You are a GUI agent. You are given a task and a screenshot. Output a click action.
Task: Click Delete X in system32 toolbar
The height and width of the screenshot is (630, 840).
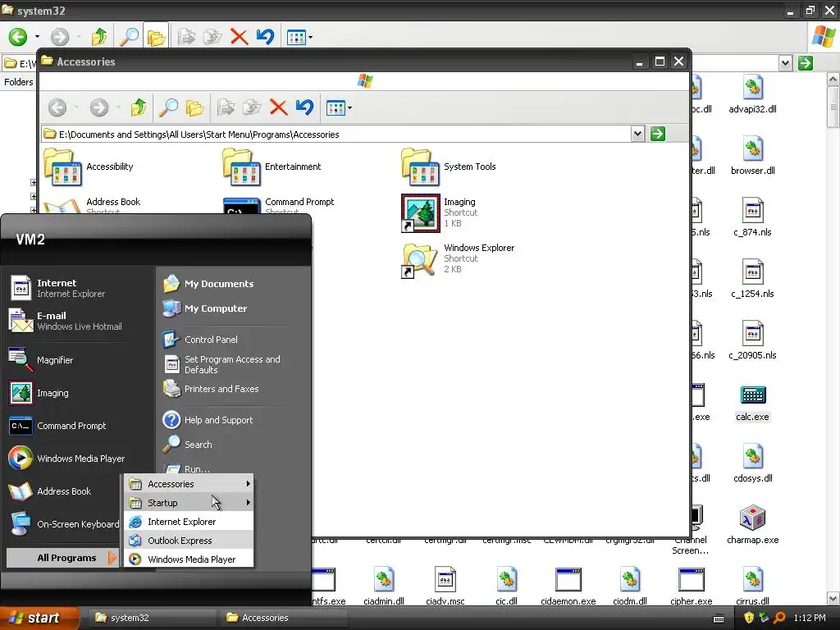239,37
